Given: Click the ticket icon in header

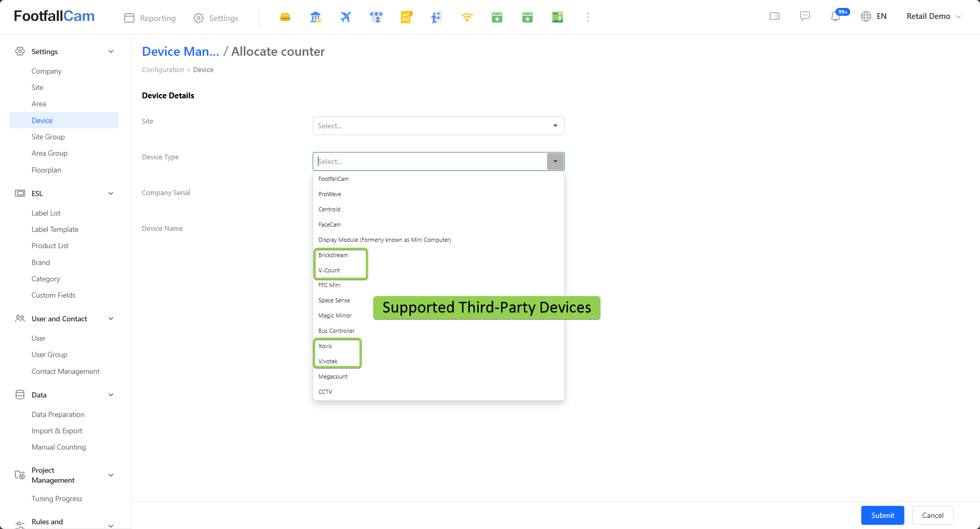Looking at the screenshot, I should pos(775,16).
